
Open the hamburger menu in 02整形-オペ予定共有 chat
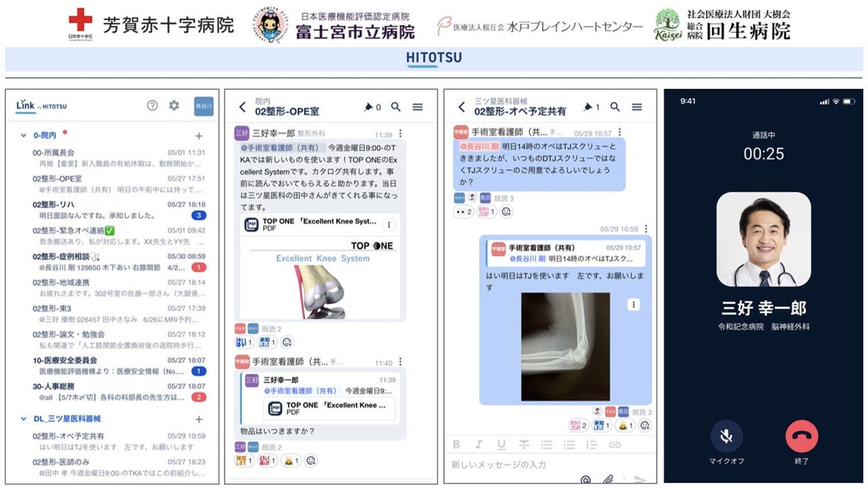coord(637,107)
